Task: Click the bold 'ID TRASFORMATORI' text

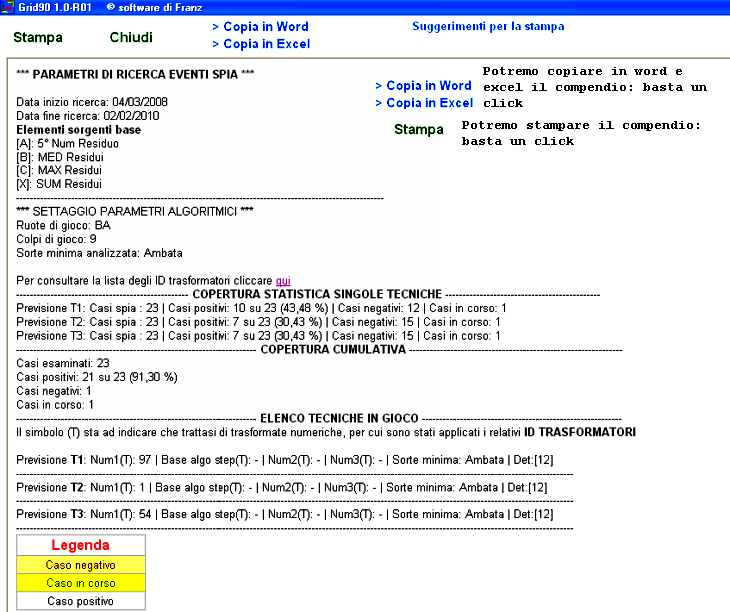Action: [580, 432]
